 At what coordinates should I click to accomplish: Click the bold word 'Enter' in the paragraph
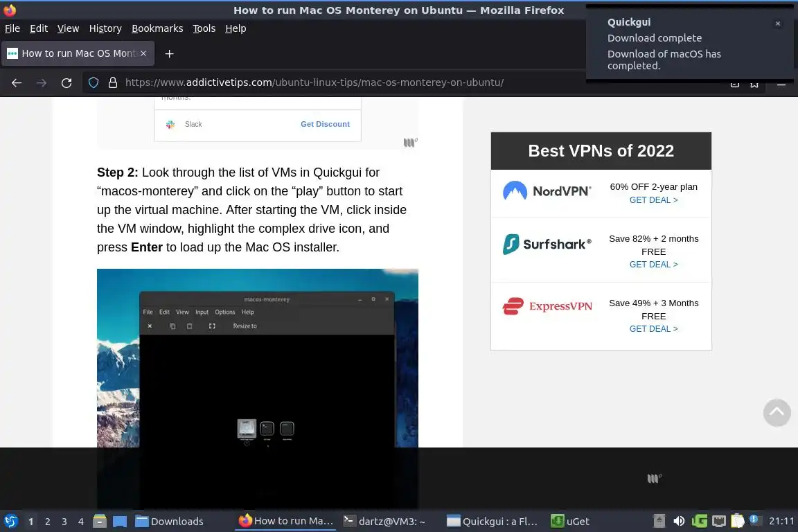147,247
